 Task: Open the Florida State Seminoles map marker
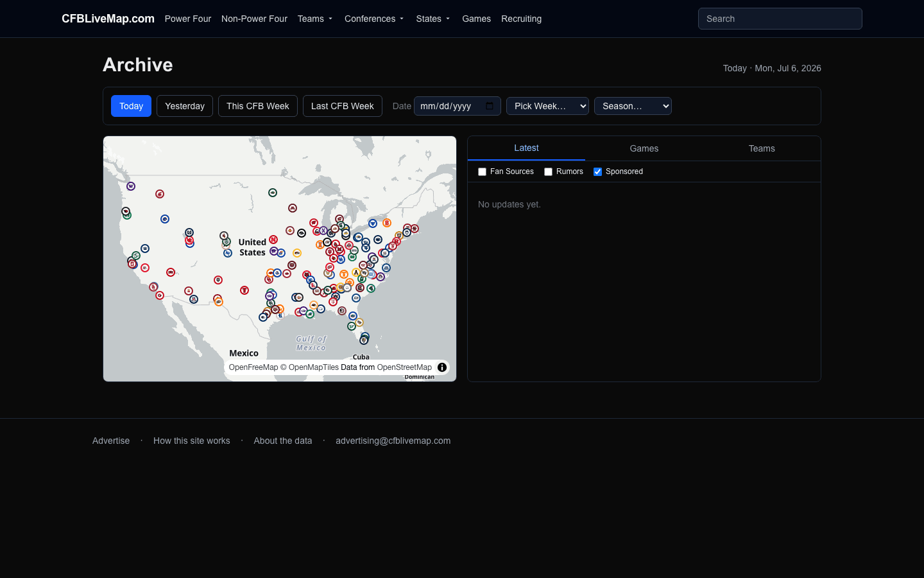tap(342, 311)
